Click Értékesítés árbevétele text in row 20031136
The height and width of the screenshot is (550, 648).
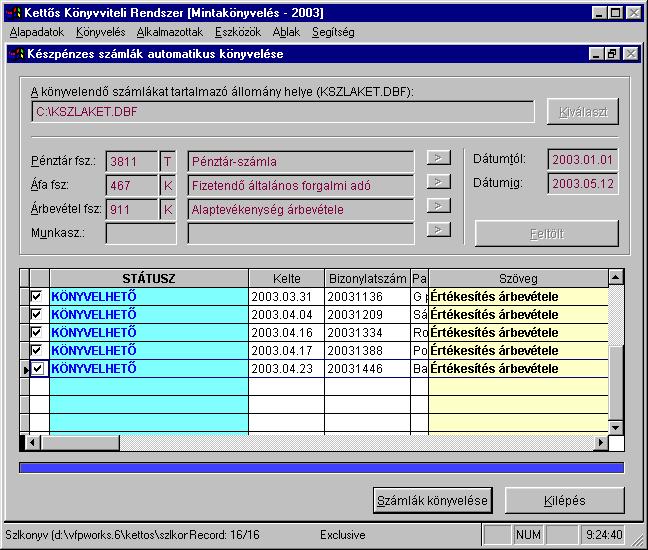494,296
